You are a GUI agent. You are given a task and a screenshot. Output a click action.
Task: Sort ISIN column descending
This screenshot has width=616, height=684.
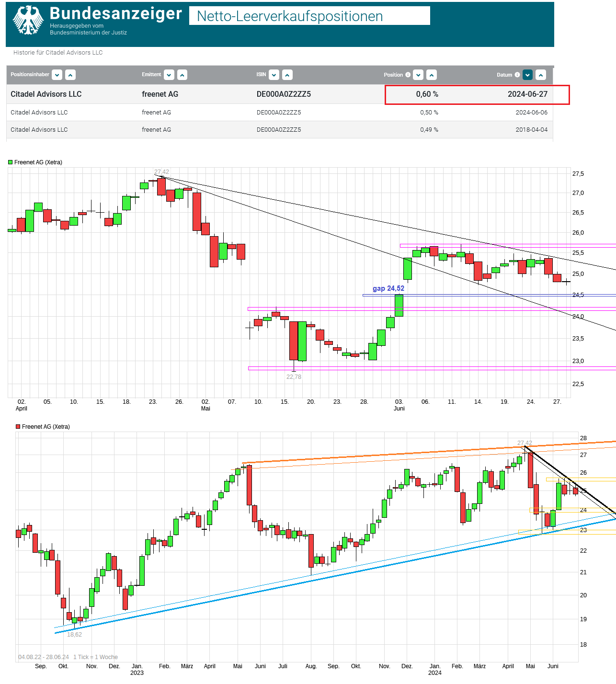[274, 75]
